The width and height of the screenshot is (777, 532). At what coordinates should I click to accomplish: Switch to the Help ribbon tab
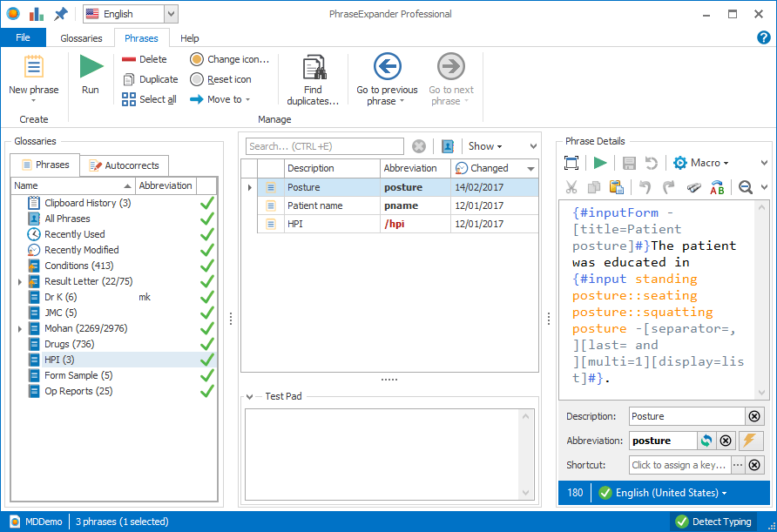pyautogui.click(x=189, y=38)
